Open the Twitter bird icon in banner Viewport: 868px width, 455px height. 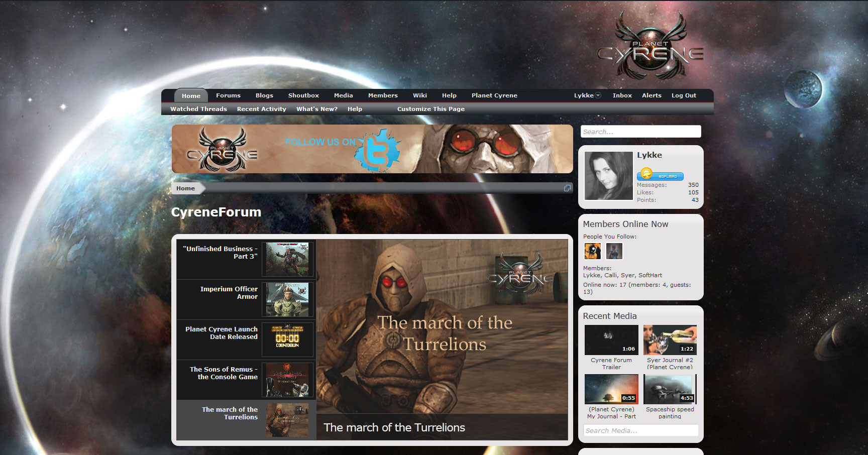[x=378, y=150]
